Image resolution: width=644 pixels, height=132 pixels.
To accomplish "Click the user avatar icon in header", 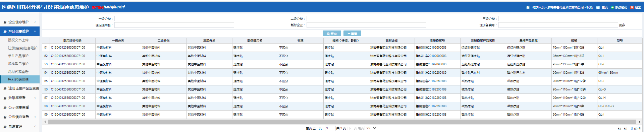I will [x=528, y=7].
